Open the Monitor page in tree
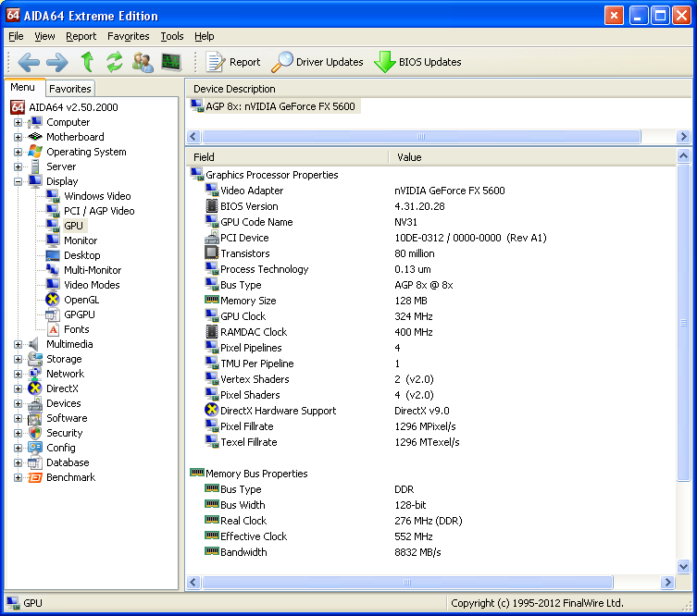Image resolution: width=697 pixels, height=616 pixels. pyautogui.click(x=81, y=240)
